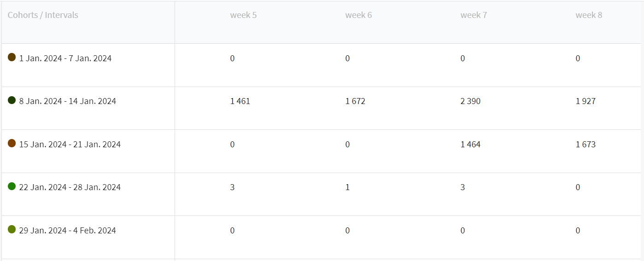Click the 2 390 value in week 7
Viewport: 644px width, 261px height.
coord(470,101)
